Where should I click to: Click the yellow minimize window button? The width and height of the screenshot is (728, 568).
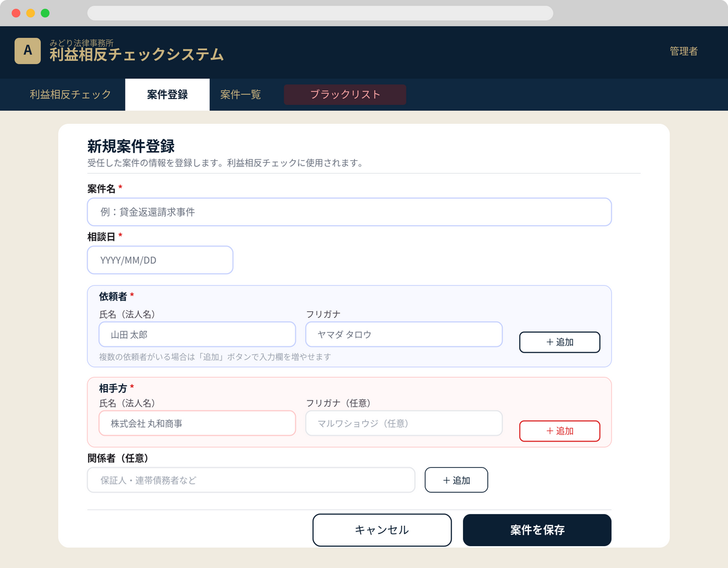tap(30, 13)
